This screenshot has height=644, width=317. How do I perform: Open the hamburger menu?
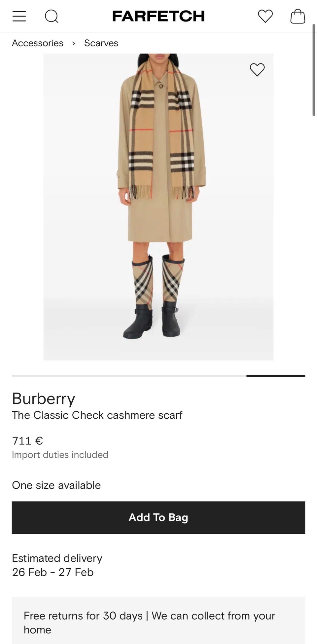(x=19, y=16)
